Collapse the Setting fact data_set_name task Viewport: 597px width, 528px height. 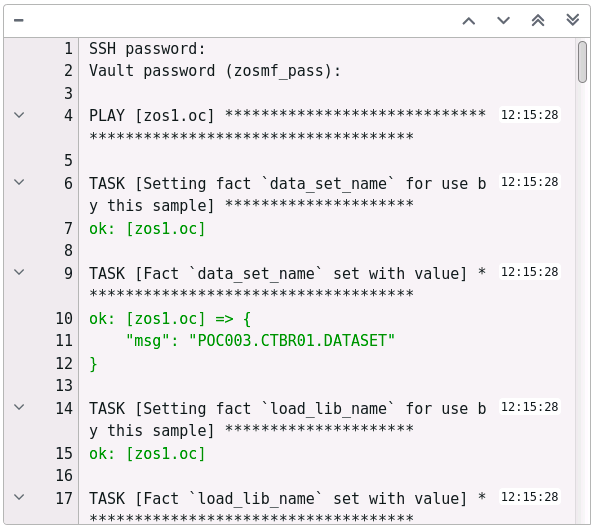click(x=19, y=182)
